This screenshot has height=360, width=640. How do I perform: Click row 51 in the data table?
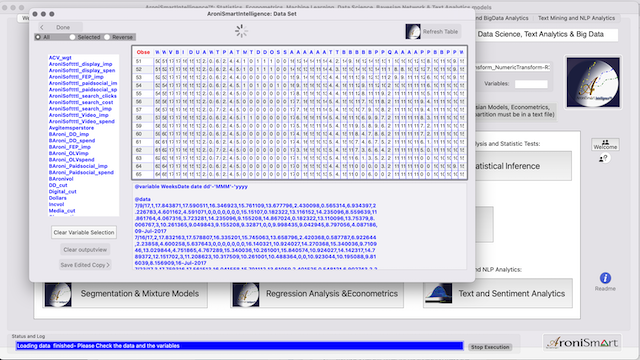point(300,61)
